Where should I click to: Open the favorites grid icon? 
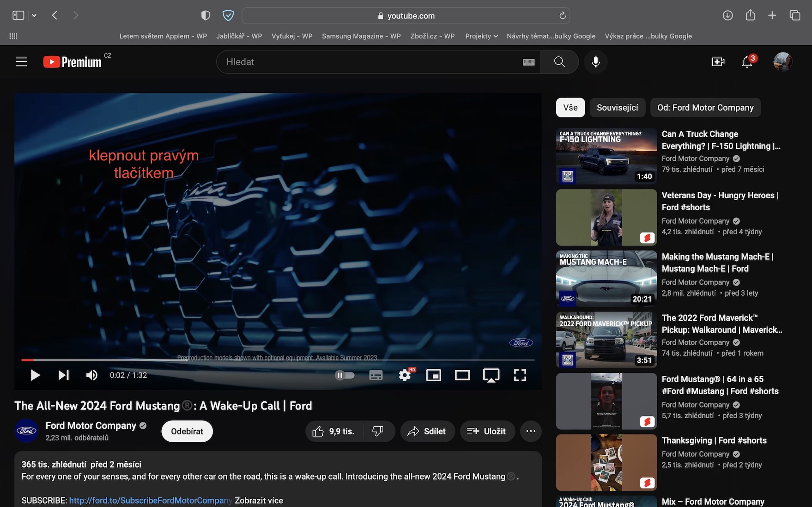(x=13, y=36)
